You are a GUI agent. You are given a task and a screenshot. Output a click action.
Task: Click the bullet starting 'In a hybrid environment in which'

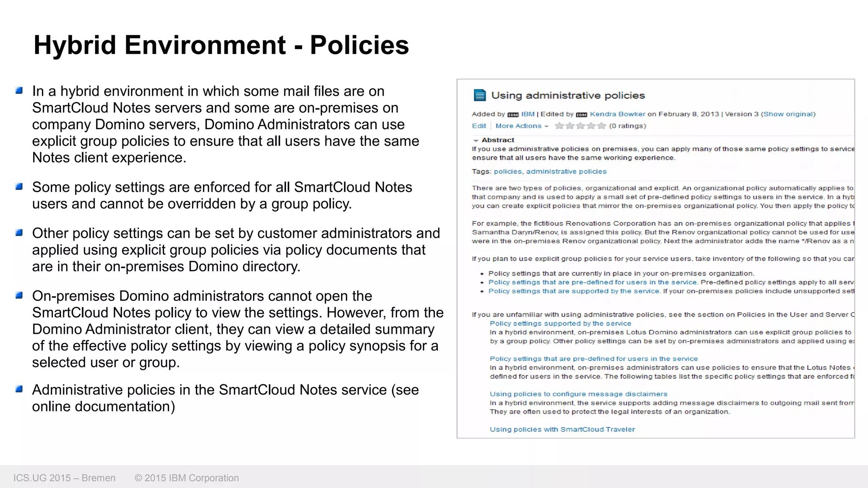tap(225, 124)
